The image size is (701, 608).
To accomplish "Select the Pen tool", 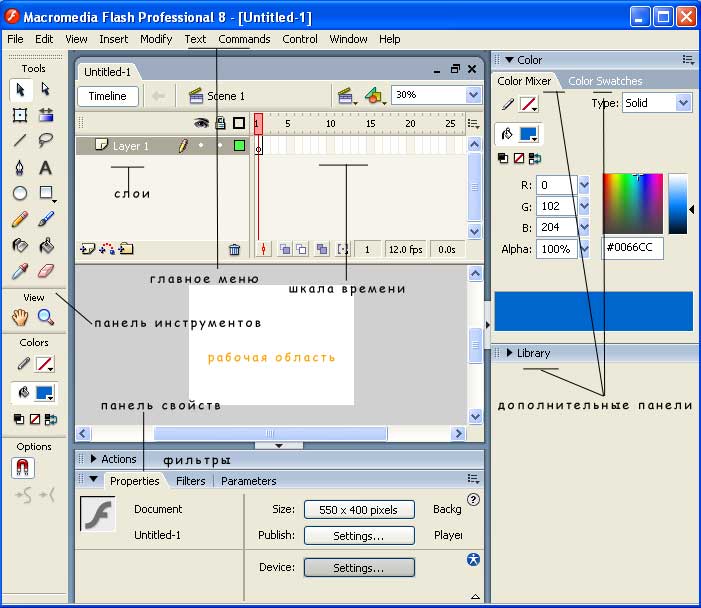I will [20, 168].
